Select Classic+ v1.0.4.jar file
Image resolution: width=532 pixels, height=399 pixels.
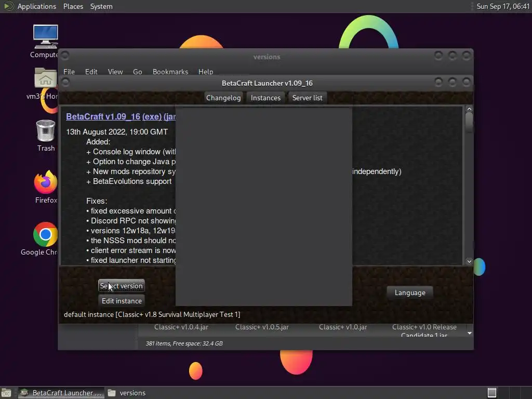pos(181,327)
